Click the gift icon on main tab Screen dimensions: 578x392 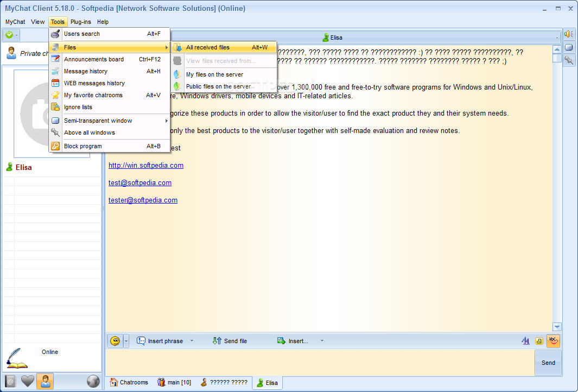tap(161, 382)
